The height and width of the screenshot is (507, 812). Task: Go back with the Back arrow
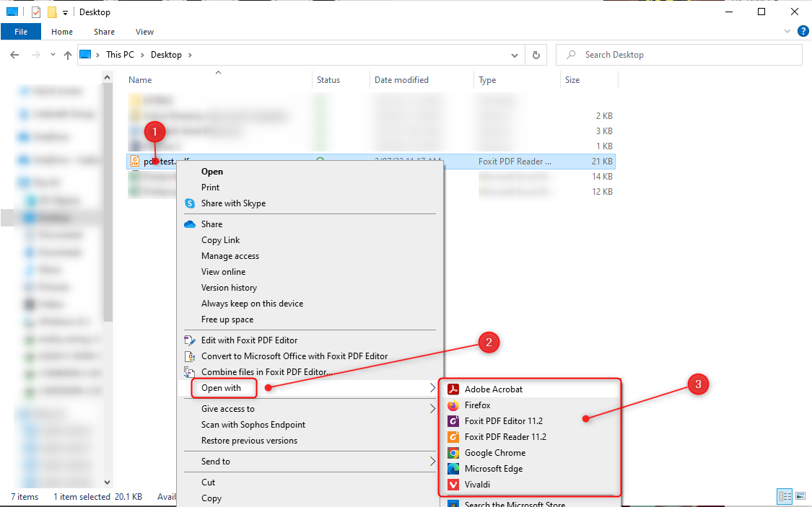(14, 55)
